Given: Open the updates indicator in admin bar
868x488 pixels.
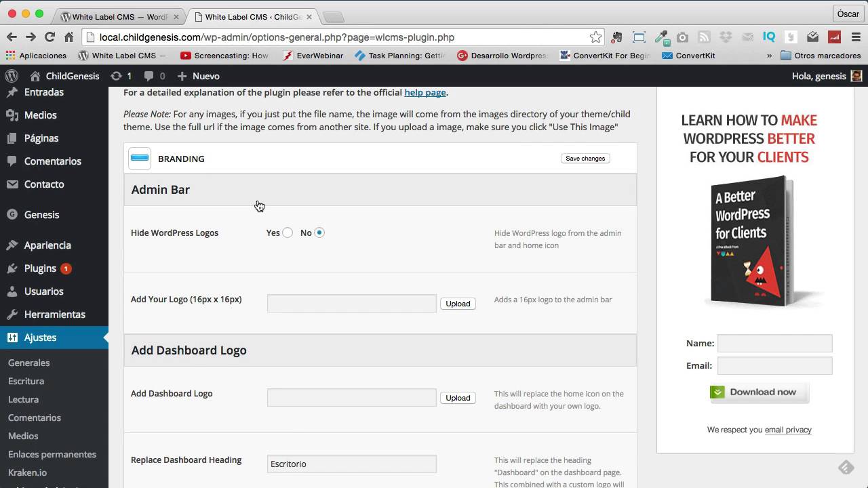Looking at the screenshot, I should coord(121,76).
